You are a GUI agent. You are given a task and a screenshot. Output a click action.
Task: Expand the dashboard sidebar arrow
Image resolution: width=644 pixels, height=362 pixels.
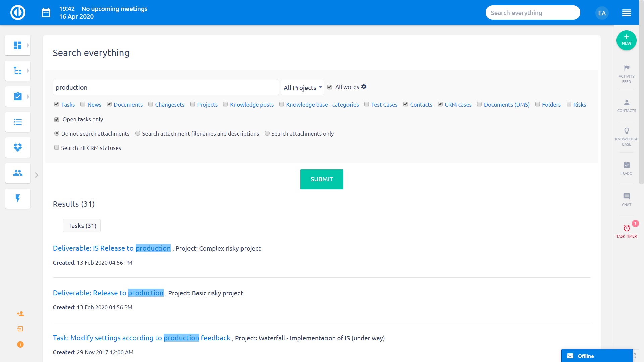pyautogui.click(x=28, y=45)
